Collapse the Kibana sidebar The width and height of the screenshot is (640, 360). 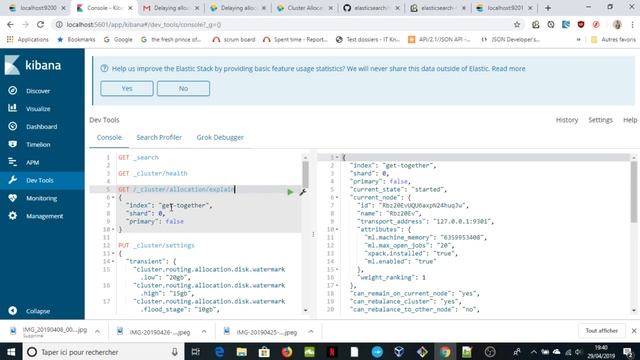click(x=38, y=311)
